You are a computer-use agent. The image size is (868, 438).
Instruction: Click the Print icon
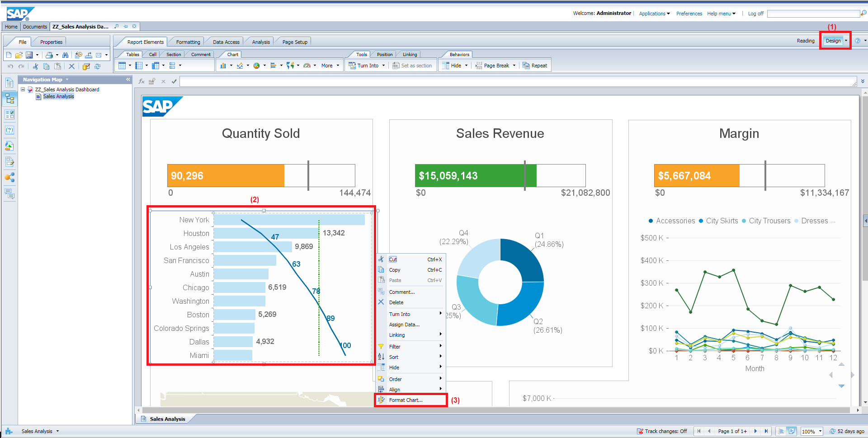click(49, 55)
